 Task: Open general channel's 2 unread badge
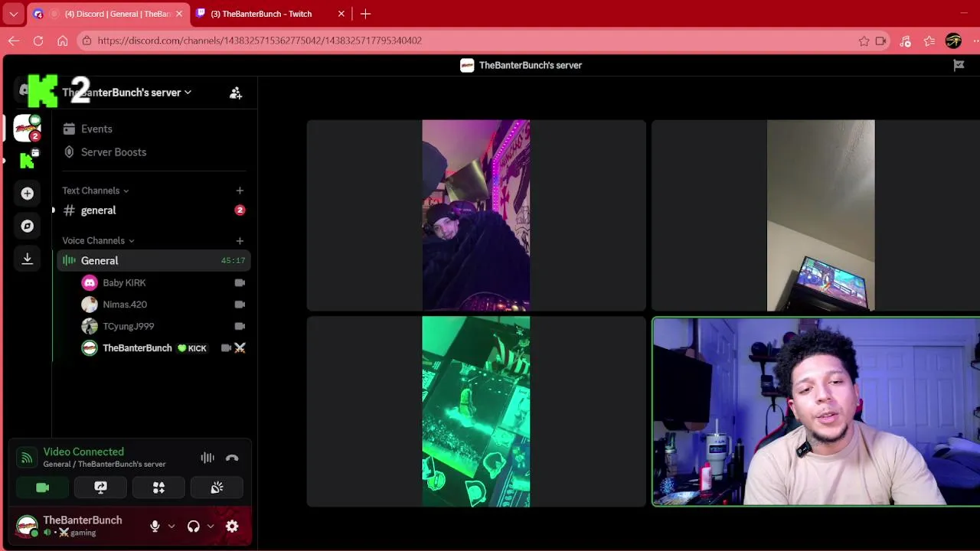(x=240, y=210)
